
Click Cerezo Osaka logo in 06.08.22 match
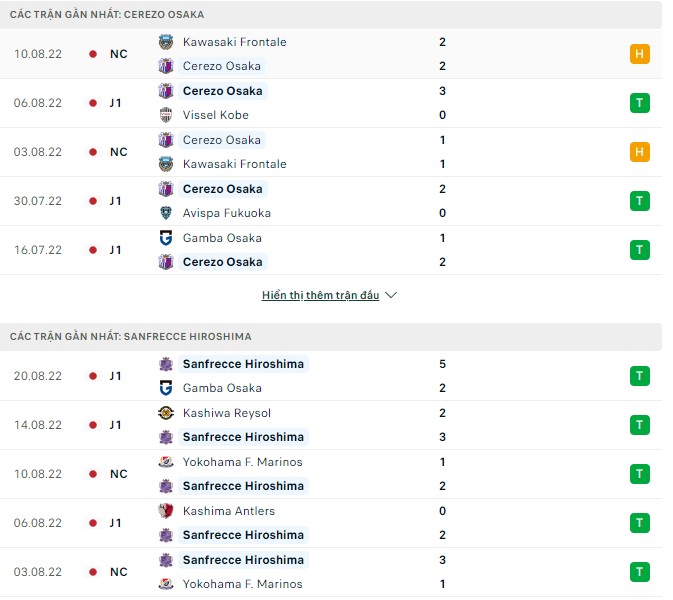point(166,91)
